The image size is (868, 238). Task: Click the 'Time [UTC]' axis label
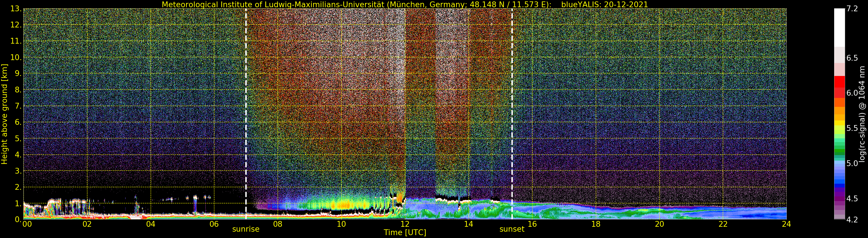coord(405,233)
